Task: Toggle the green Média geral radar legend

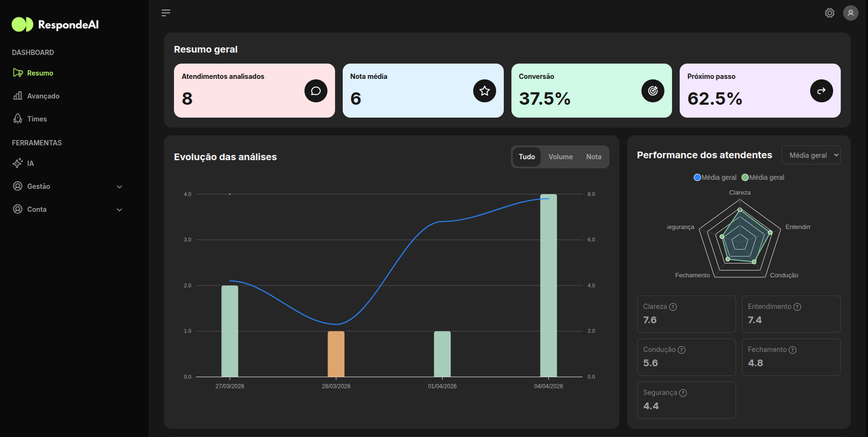Action: [x=763, y=177]
